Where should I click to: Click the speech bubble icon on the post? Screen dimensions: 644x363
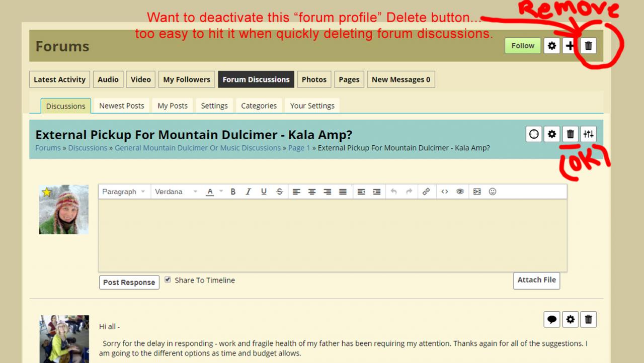552,319
